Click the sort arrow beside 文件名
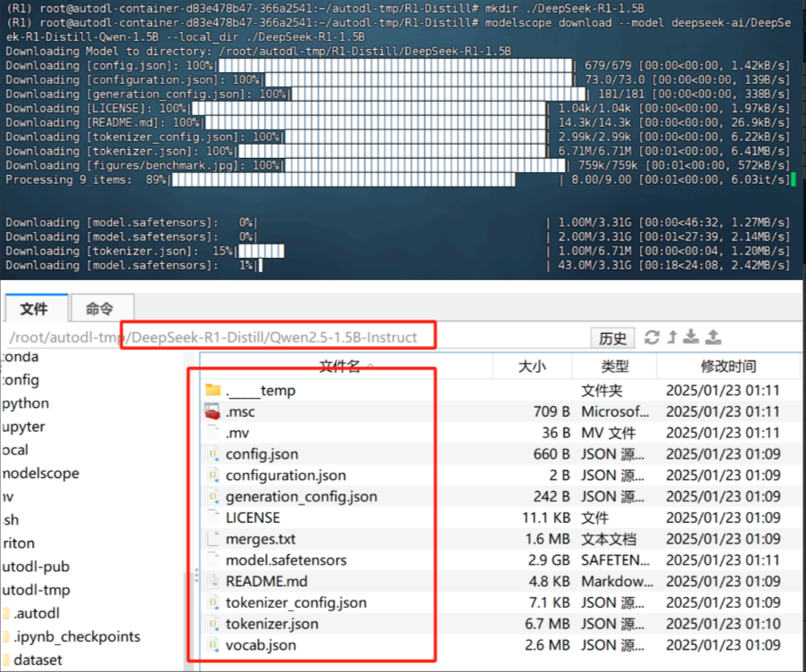 point(370,366)
